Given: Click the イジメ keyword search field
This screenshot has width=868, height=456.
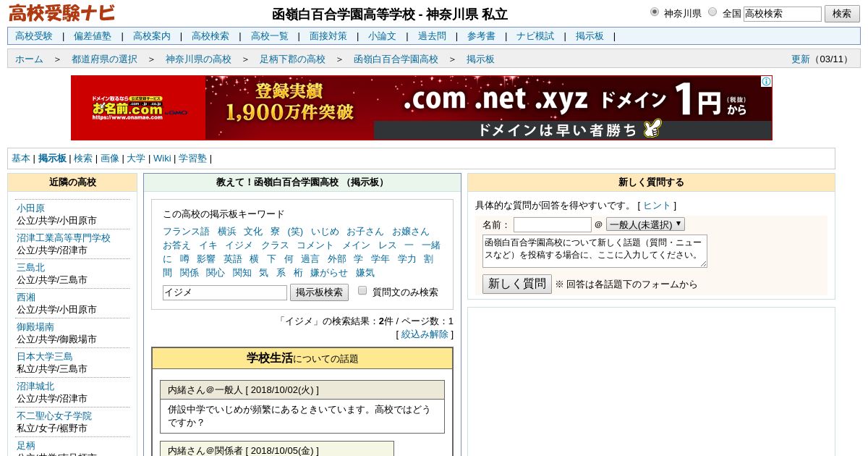Looking at the screenshot, I should (x=225, y=292).
